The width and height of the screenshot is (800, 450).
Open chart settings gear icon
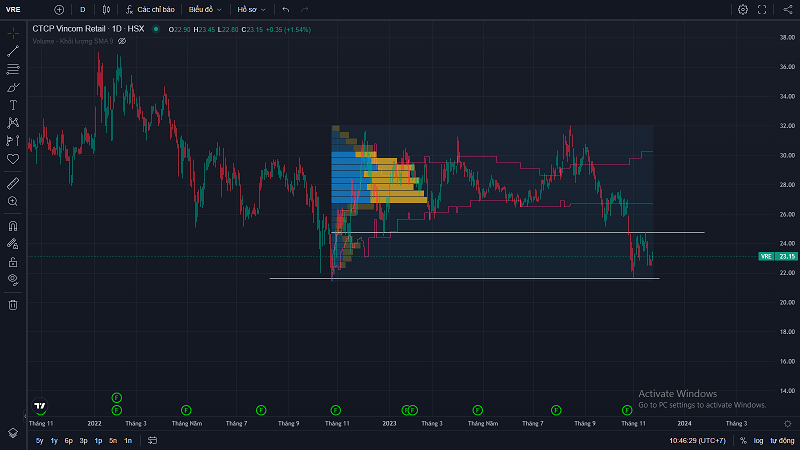tap(743, 9)
